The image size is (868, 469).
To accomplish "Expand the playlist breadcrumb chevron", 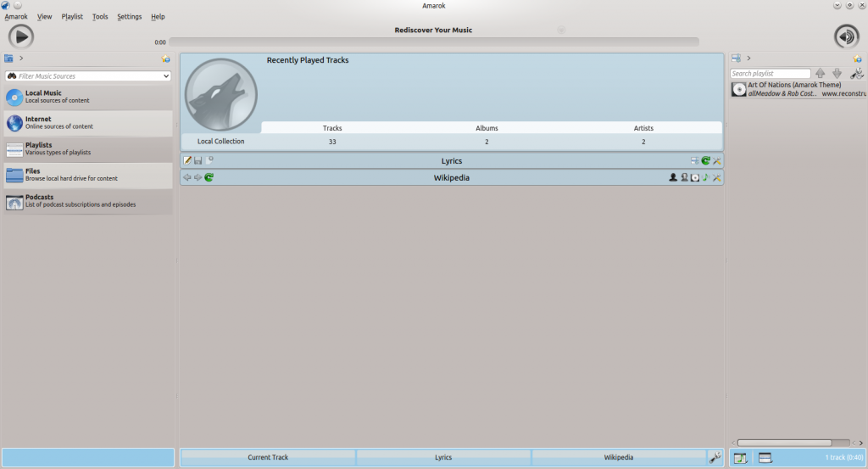I will pos(748,59).
